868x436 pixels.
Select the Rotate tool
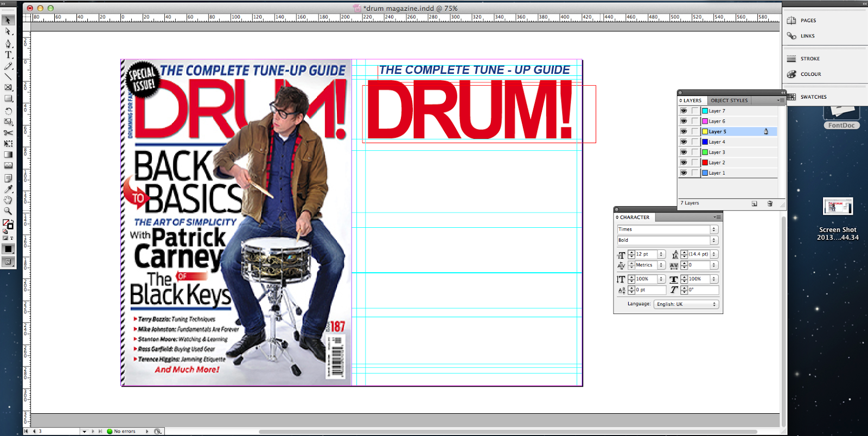tap(8, 111)
